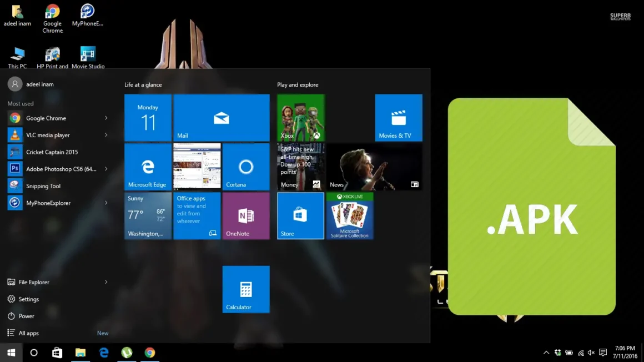
Task: Launch the Microsoft Edge tile
Action: 148,167
